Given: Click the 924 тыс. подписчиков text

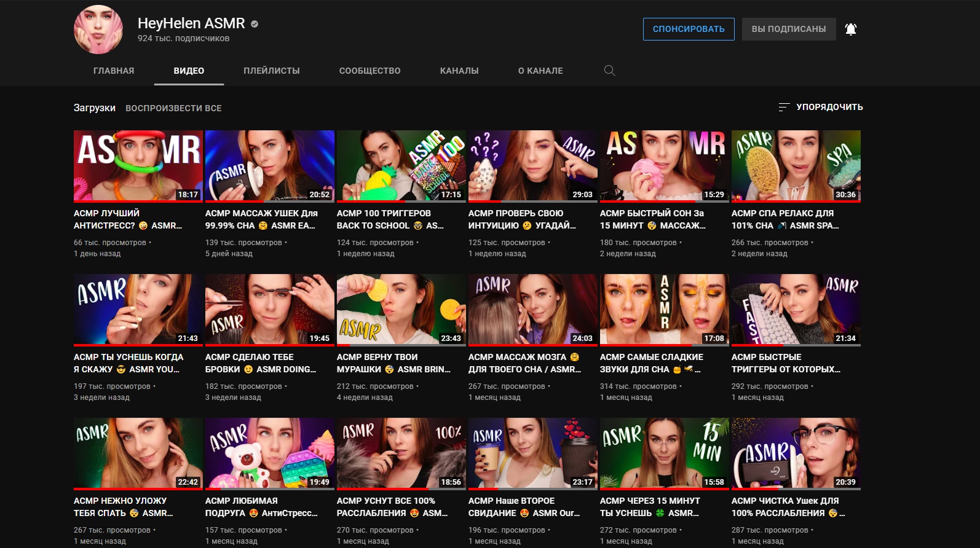Looking at the screenshot, I should click(183, 38).
